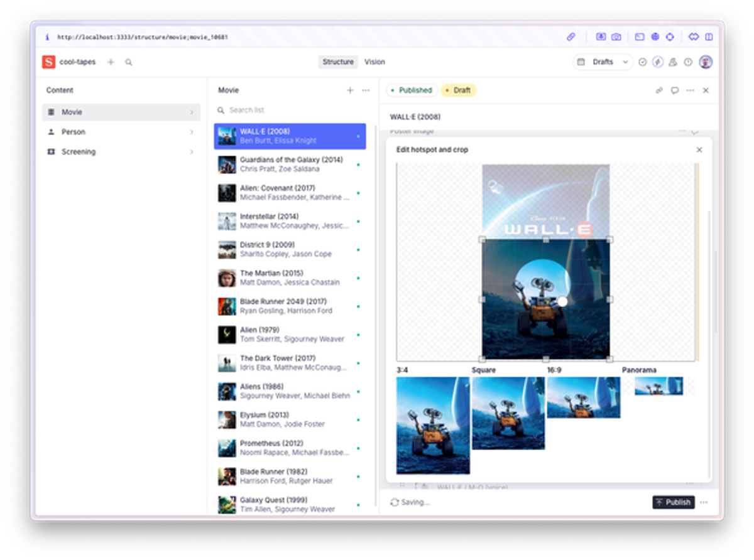Open Movie list three-dot menu

click(x=366, y=90)
